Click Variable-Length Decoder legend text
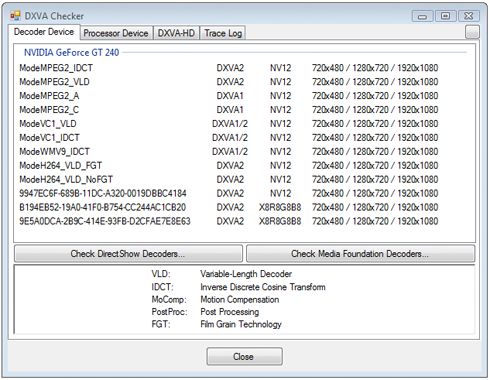 [246, 274]
